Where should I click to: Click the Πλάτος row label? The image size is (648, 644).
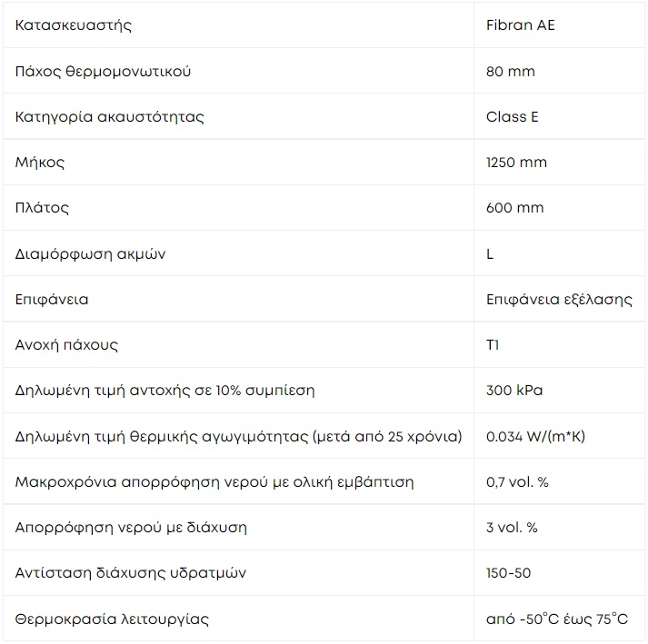(42, 208)
